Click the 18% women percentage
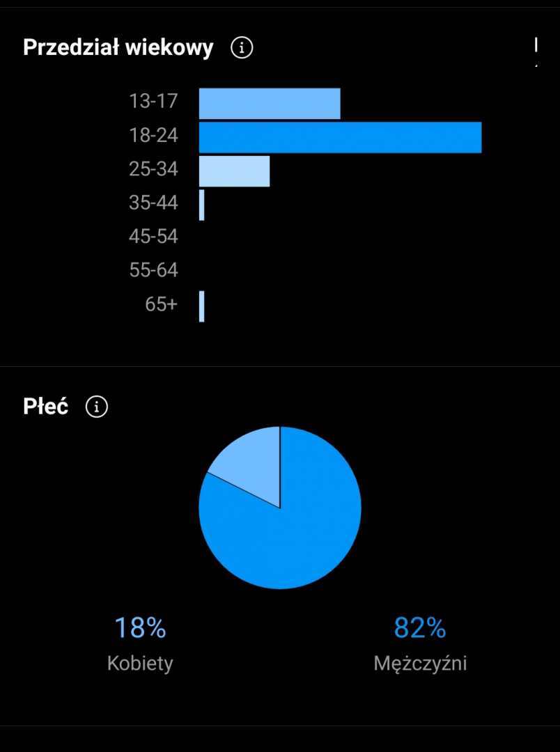Viewport: 560px width, 752px height. pos(140,628)
